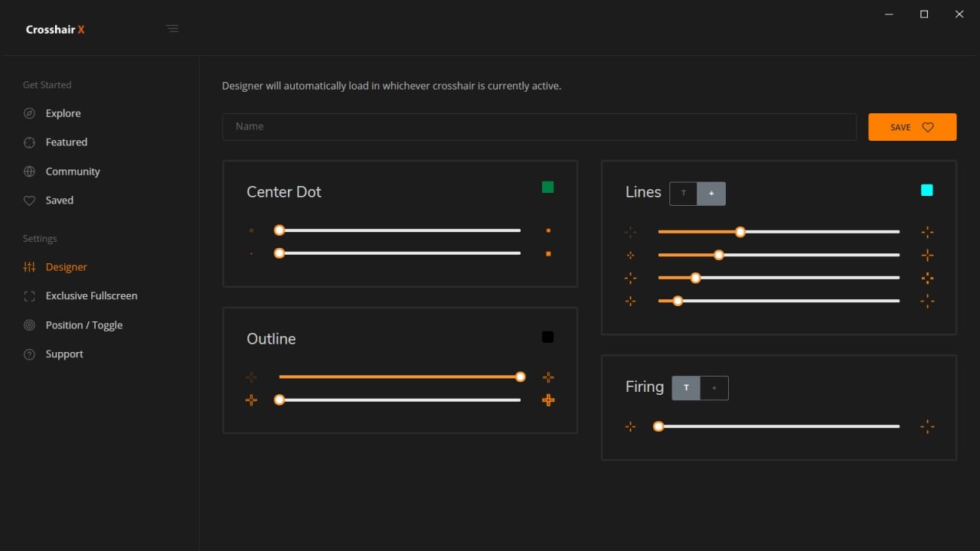Viewport: 980px width, 551px height.
Task: Click the Support question mark icon
Action: [29, 354]
